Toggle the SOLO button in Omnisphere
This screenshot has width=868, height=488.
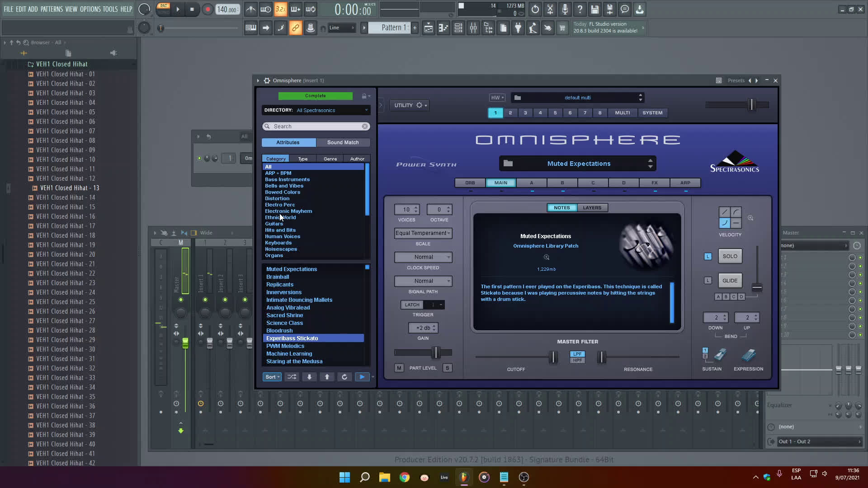pyautogui.click(x=730, y=256)
